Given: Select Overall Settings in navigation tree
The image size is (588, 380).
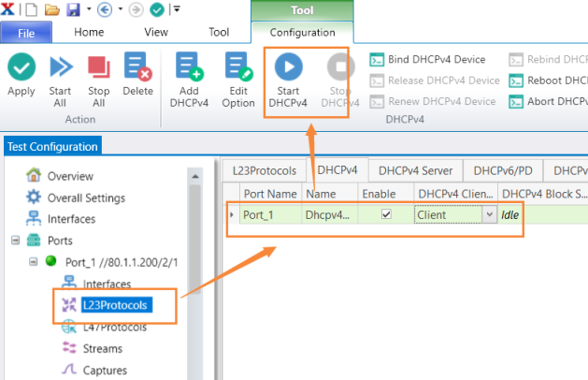Looking at the screenshot, I should click(85, 197).
